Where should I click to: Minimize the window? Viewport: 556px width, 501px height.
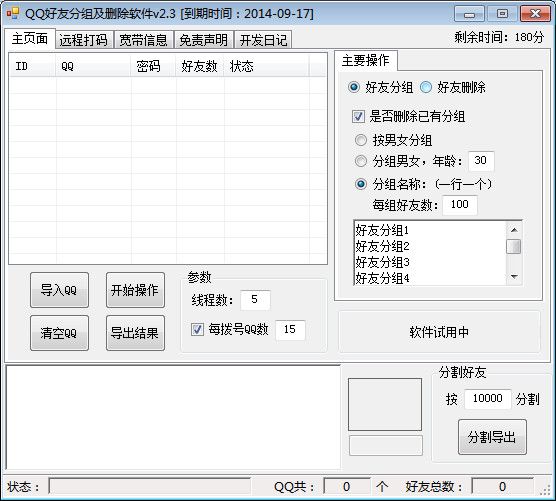469,14
